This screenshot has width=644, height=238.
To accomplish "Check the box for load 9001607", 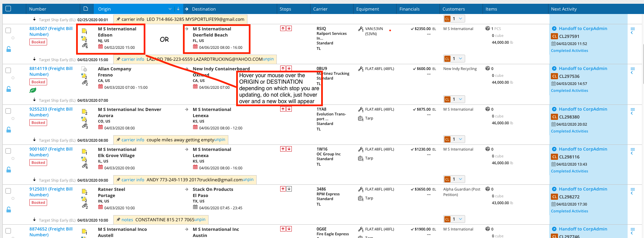I will point(8,151).
